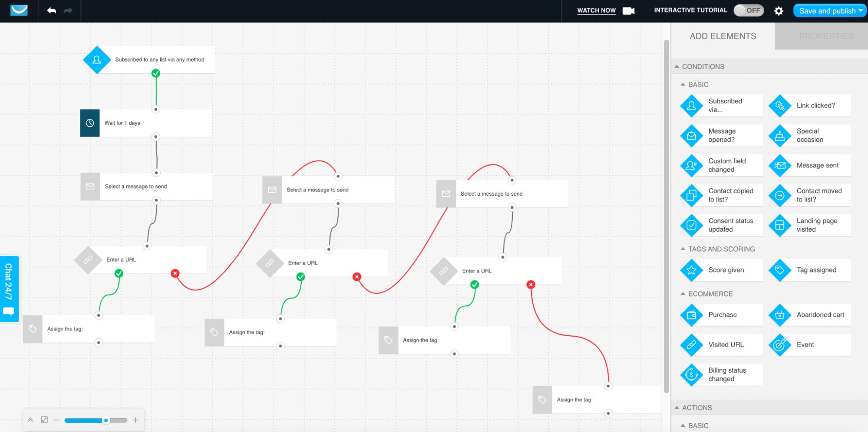Screen dimensions: 868x432
Task: Select the rightmost 'Assign the tag:' node
Action: point(597,400)
